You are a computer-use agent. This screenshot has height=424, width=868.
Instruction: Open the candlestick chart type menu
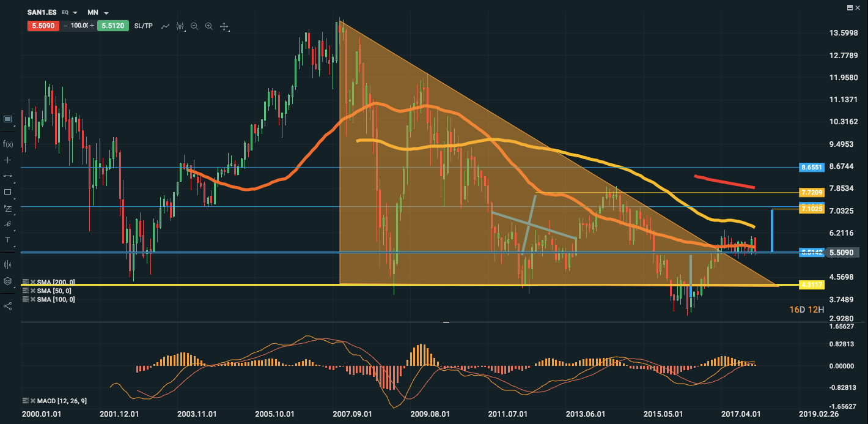pos(180,26)
